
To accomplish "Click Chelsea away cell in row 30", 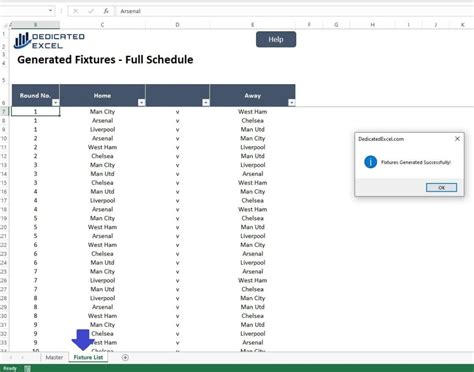I will pyautogui.click(x=252, y=316).
